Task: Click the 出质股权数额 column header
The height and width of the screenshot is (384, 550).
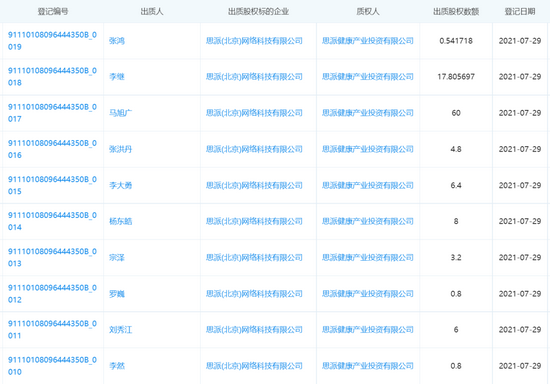Action: tap(456, 12)
